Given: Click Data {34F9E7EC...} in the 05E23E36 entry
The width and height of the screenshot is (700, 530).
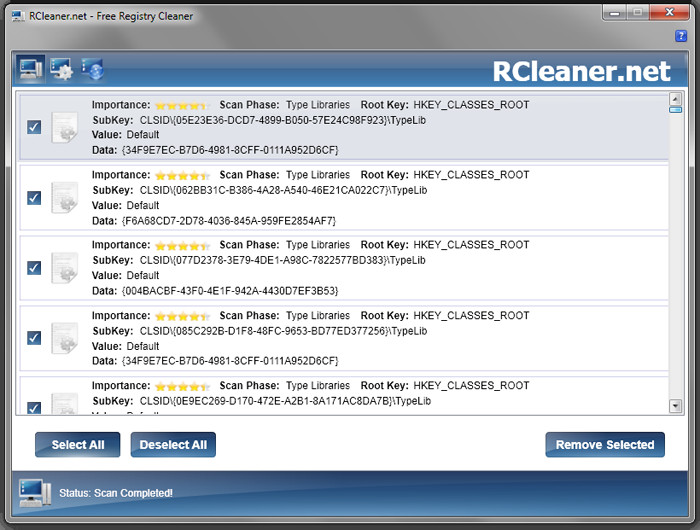Looking at the screenshot, I should click(230, 150).
